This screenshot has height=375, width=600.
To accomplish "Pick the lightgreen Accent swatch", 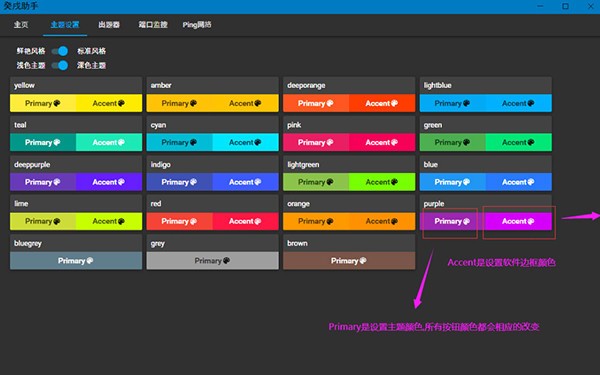I will [x=382, y=182].
